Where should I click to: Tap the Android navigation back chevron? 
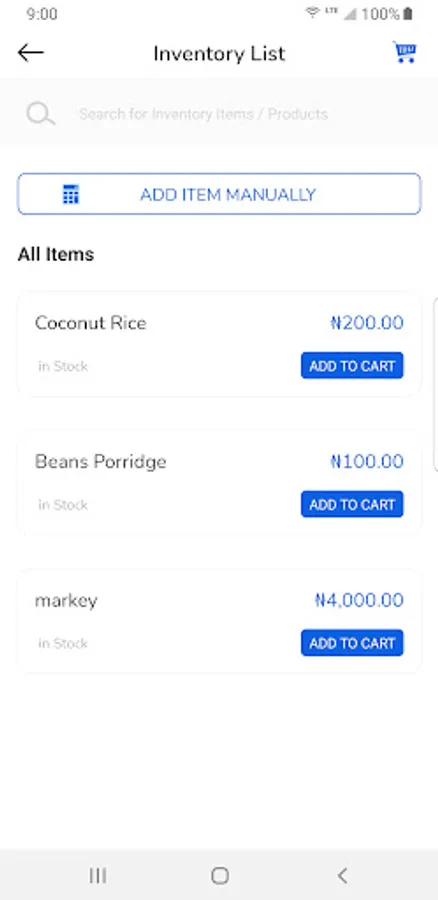coord(342,875)
